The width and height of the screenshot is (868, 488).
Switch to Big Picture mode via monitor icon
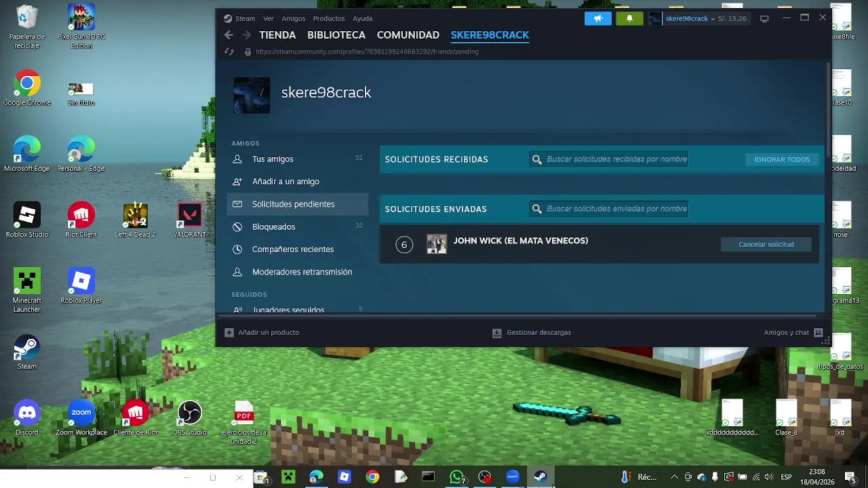(764, 18)
